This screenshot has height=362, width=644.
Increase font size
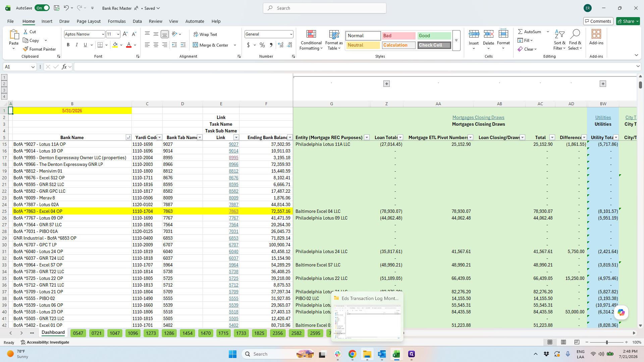pyautogui.click(x=125, y=34)
